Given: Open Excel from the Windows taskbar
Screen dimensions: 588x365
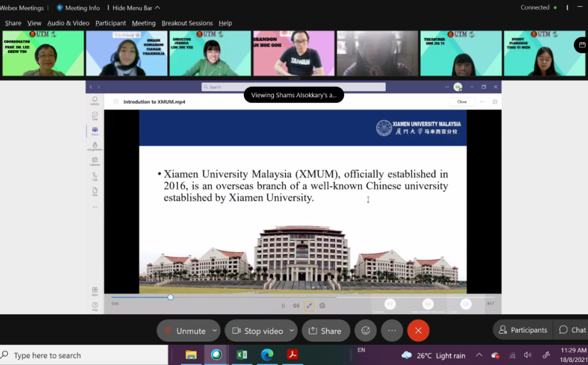Looking at the screenshot, I should pyautogui.click(x=241, y=355).
